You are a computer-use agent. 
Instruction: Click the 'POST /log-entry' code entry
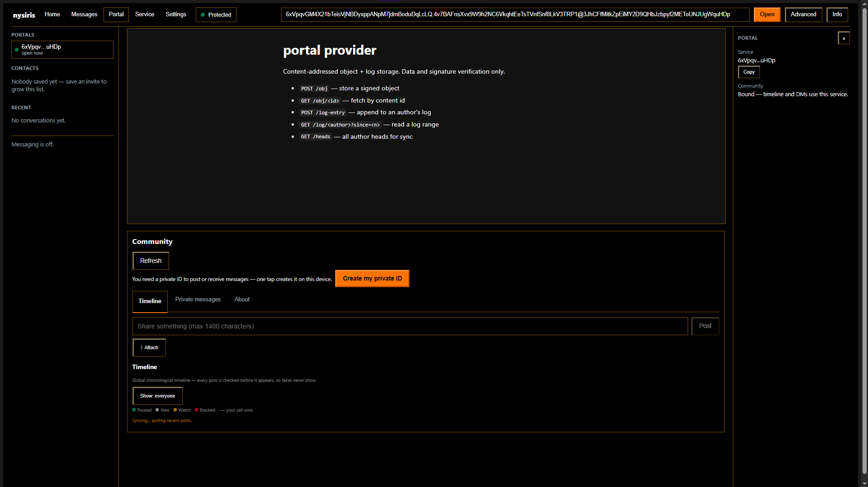click(323, 112)
